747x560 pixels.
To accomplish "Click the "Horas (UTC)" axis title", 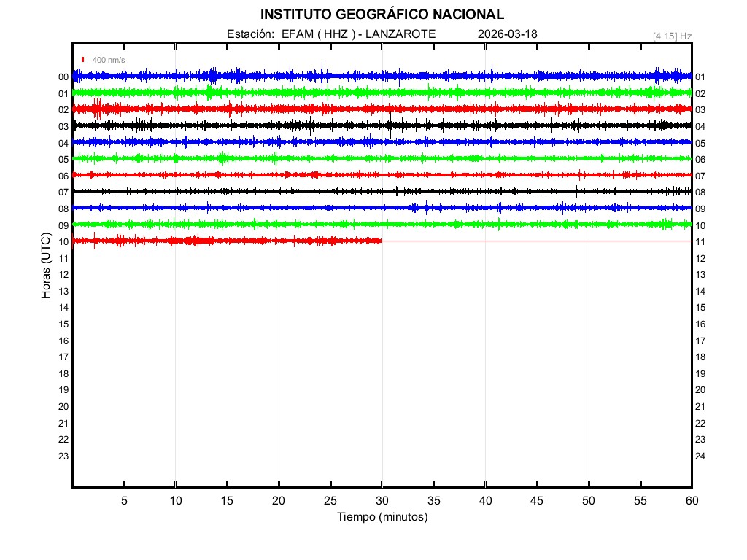I will [x=46, y=266].
